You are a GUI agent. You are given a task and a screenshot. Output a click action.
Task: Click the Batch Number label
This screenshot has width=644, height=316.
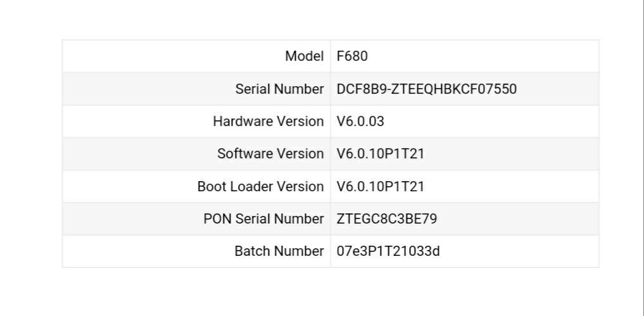click(279, 251)
